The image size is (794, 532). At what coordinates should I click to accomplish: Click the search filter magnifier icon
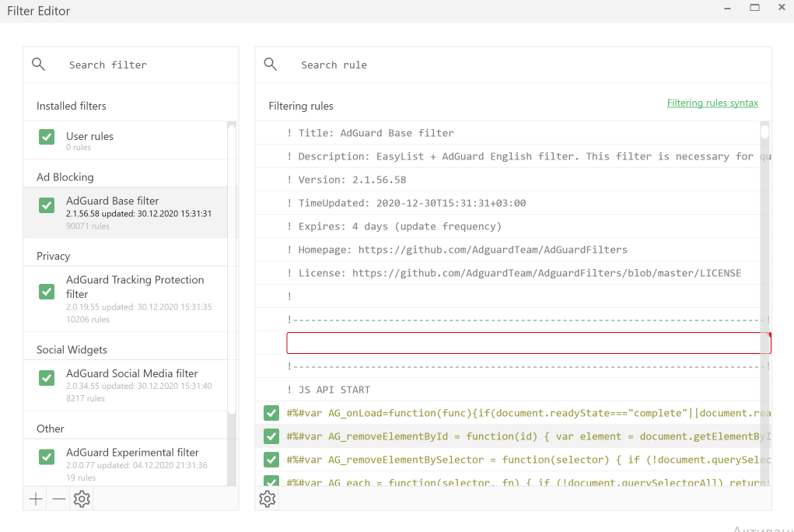(38, 65)
